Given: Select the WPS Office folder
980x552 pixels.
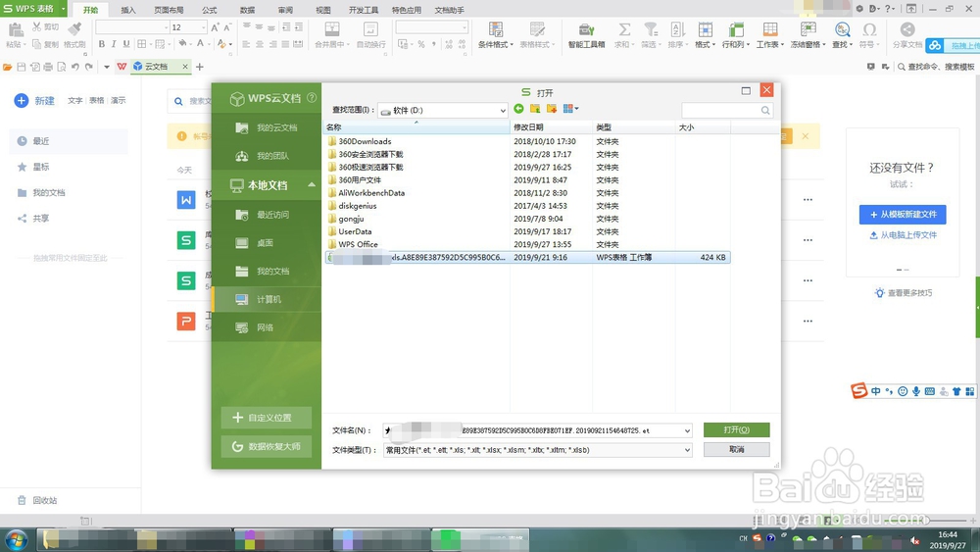Looking at the screenshot, I should coord(358,244).
